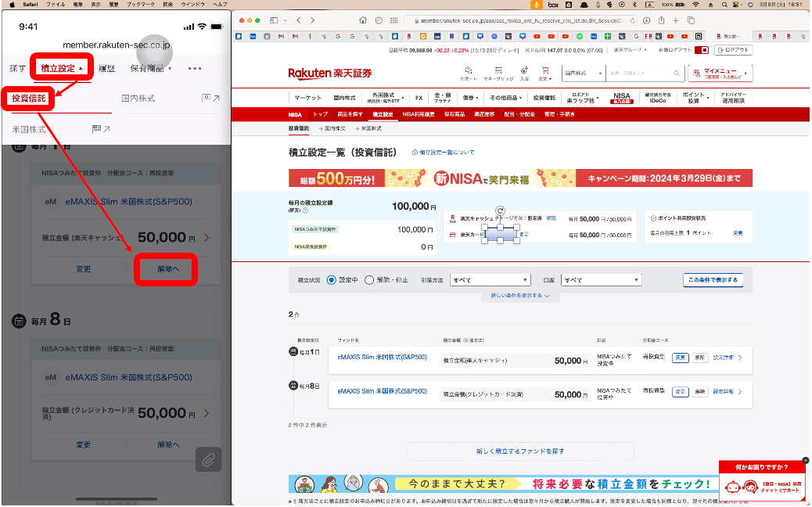
Task: Open the 国内株式 dropdown beside the search box
Action: [583, 74]
